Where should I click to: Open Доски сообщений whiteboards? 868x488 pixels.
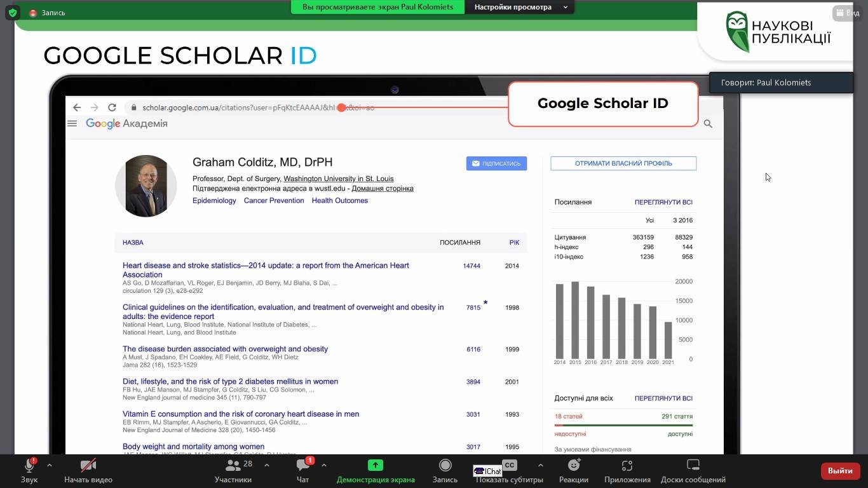click(693, 471)
